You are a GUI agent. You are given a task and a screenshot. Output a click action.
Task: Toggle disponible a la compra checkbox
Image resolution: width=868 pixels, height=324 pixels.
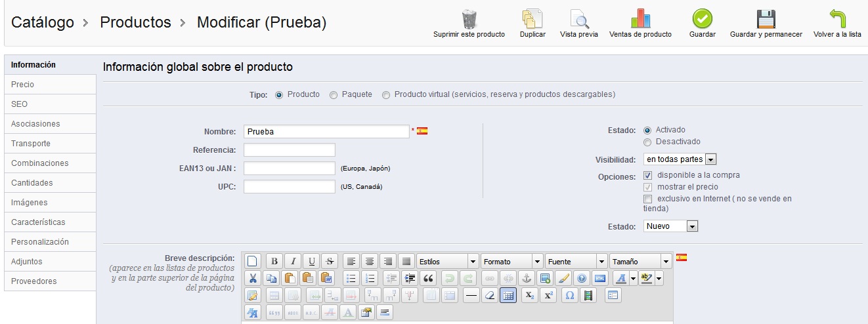[x=647, y=176]
